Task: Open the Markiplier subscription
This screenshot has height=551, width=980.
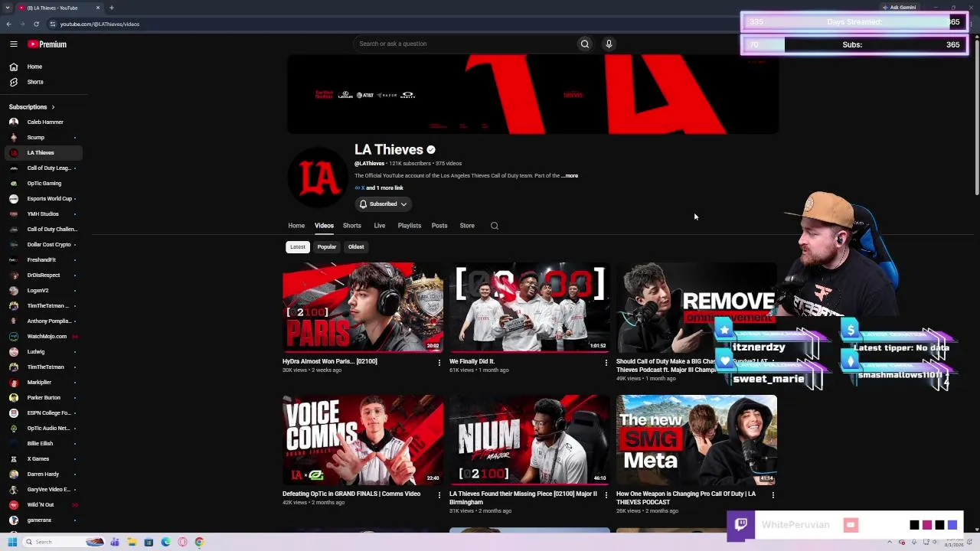Action: (43, 383)
